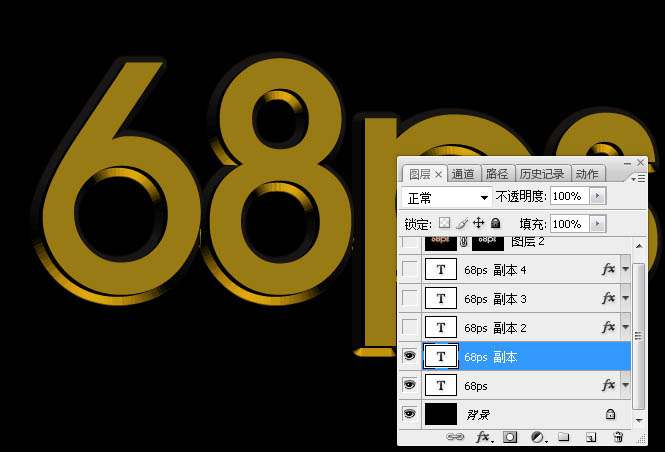Click the 填充 100% value field

570,223
